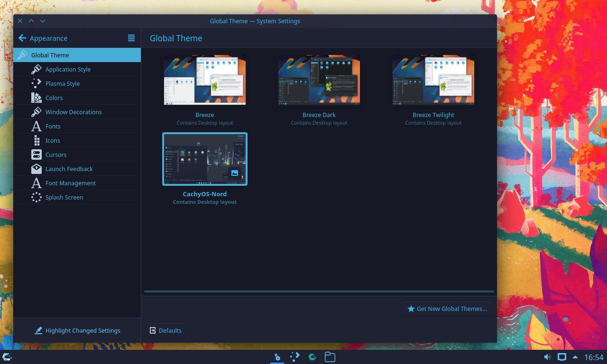Click the Window Decorations icon
607x364 pixels.
click(x=37, y=112)
